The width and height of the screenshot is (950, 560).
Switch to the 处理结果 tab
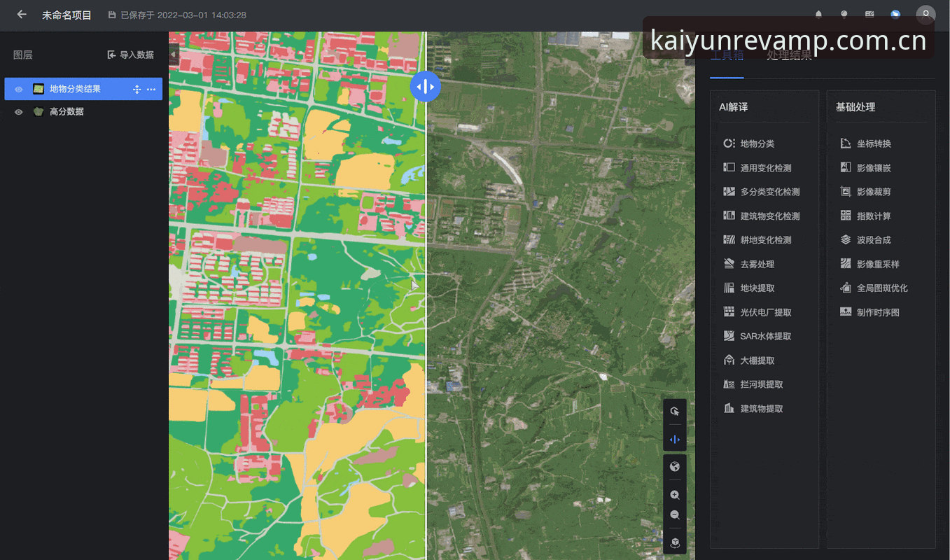[789, 55]
